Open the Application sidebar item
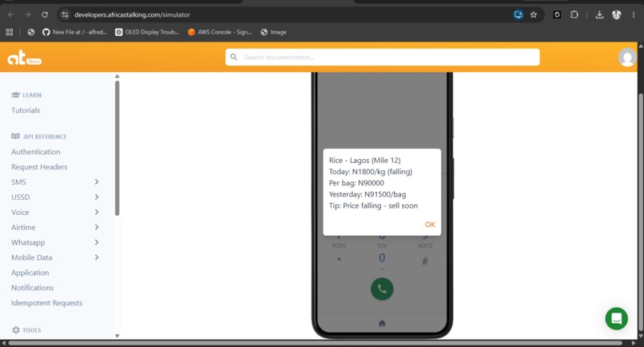The height and width of the screenshot is (347, 644). click(30, 273)
